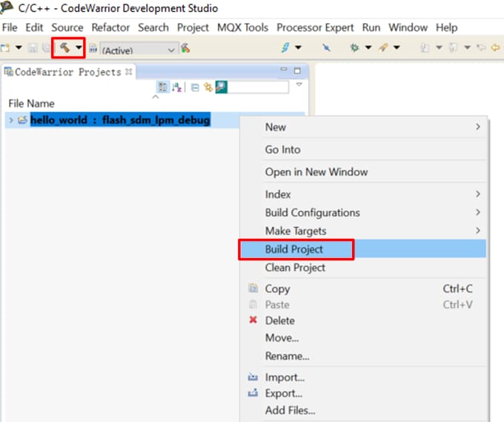Click the Copy icon in context menu
The image size is (504, 422).
pos(253,289)
